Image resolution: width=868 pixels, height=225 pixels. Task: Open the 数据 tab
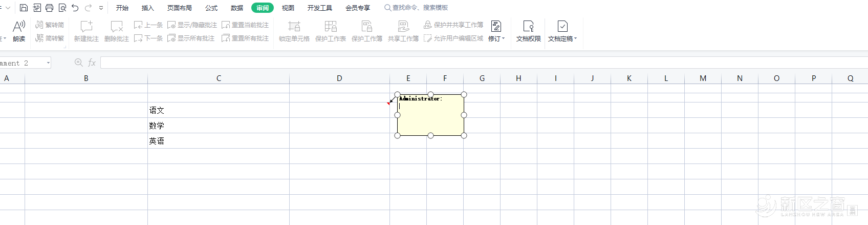click(x=236, y=8)
